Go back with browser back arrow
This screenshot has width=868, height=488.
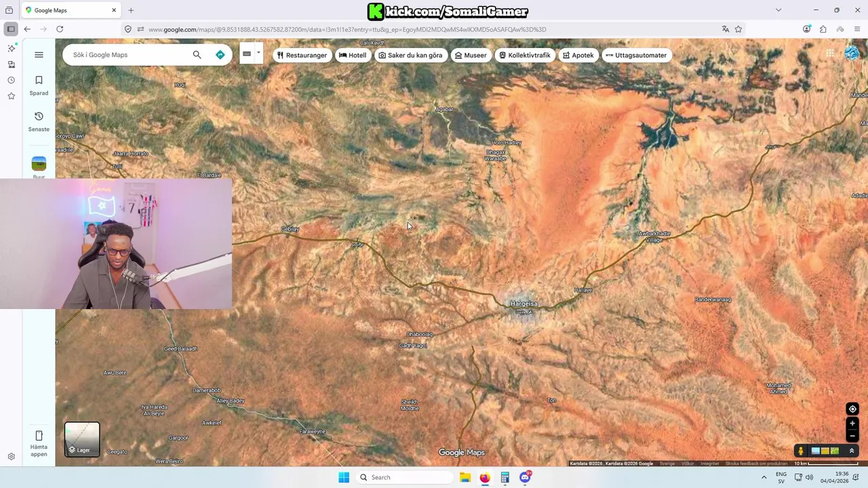click(27, 29)
